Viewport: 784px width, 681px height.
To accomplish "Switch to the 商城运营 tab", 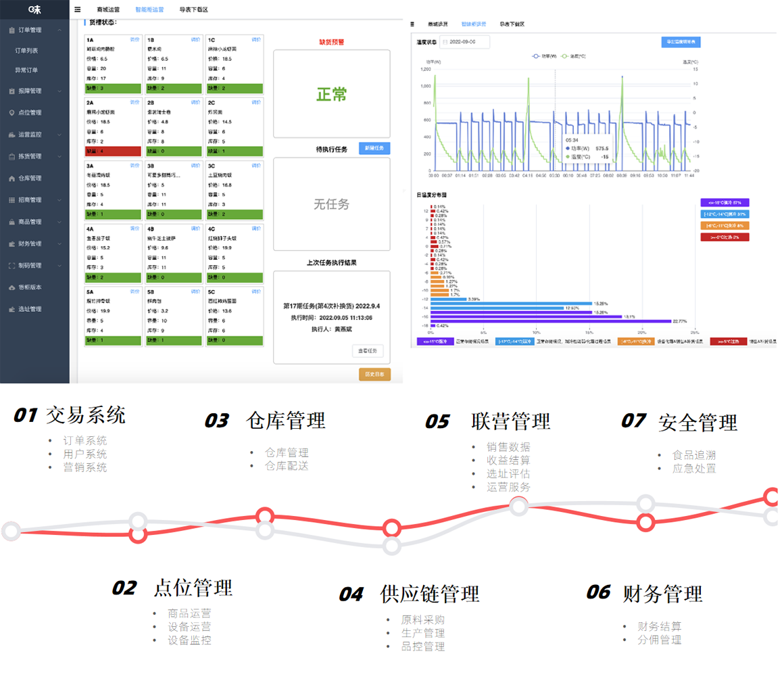I will tap(109, 9).
